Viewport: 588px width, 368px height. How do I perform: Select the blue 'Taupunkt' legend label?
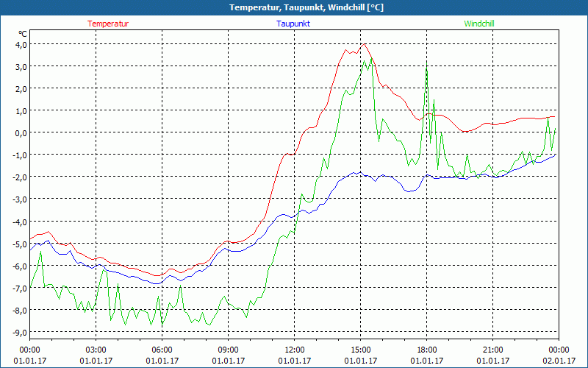(293, 24)
